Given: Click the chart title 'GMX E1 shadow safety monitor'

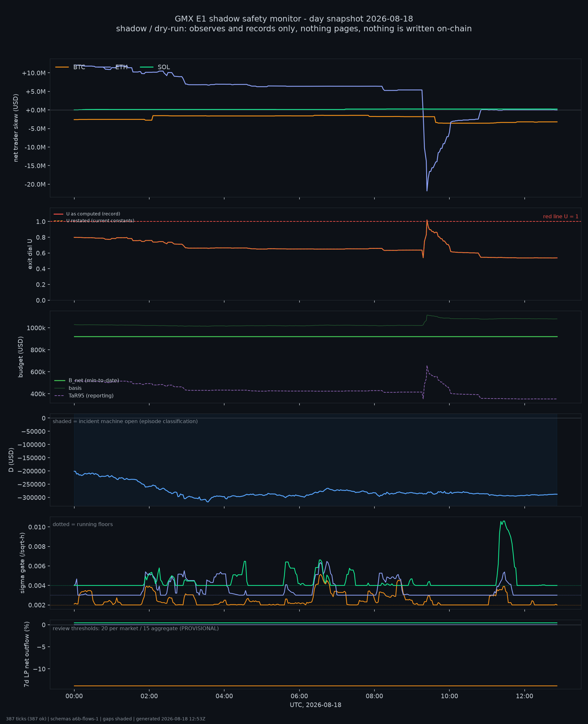Looking at the screenshot, I should click(294, 19).
